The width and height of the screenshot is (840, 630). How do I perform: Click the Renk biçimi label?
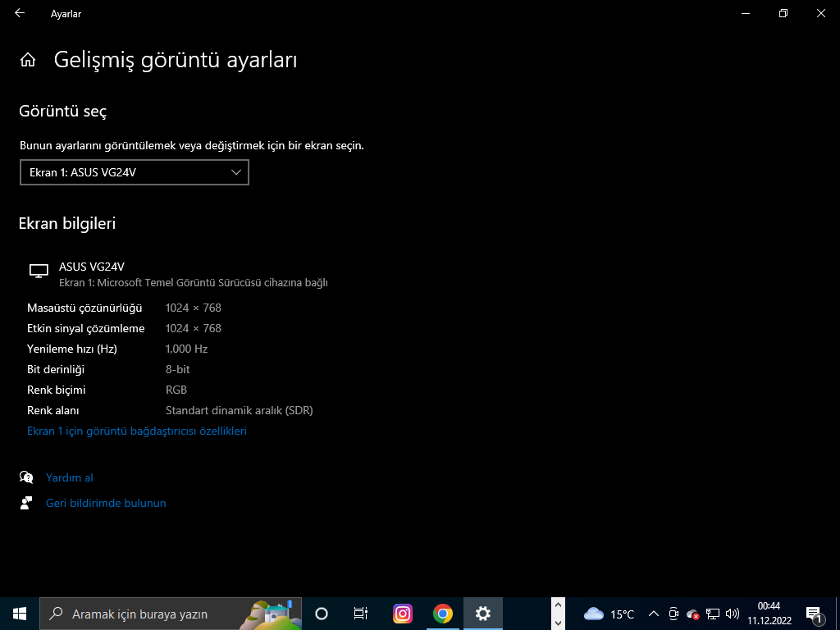coord(57,390)
